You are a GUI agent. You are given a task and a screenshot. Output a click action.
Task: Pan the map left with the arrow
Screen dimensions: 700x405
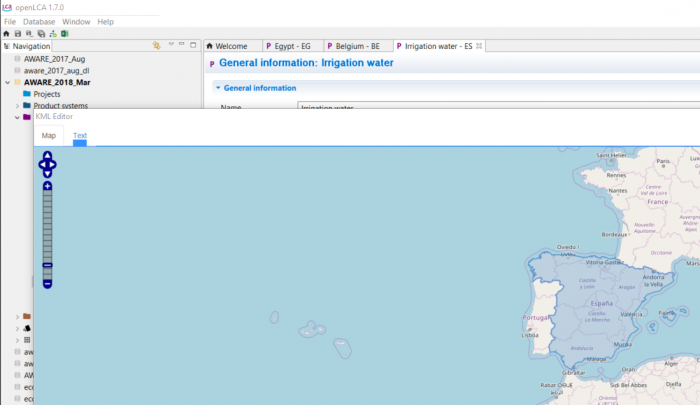(42, 165)
